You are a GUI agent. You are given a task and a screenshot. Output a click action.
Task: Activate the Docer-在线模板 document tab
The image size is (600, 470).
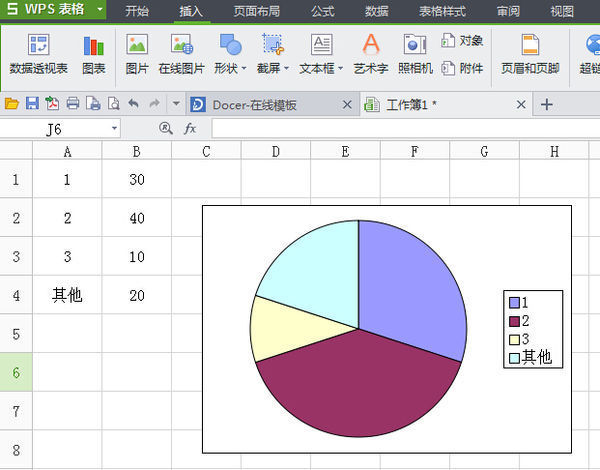[272, 104]
